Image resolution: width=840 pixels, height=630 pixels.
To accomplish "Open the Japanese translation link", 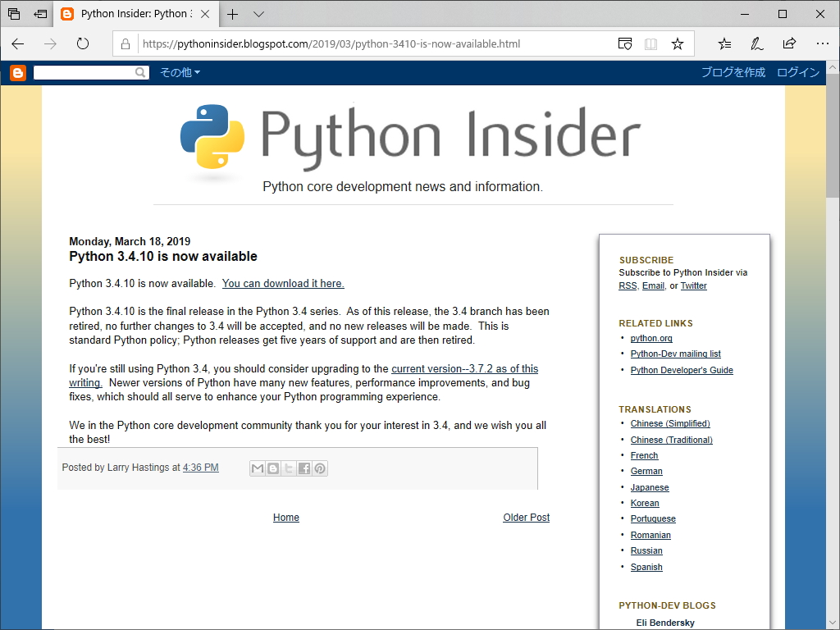I will [x=650, y=487].
